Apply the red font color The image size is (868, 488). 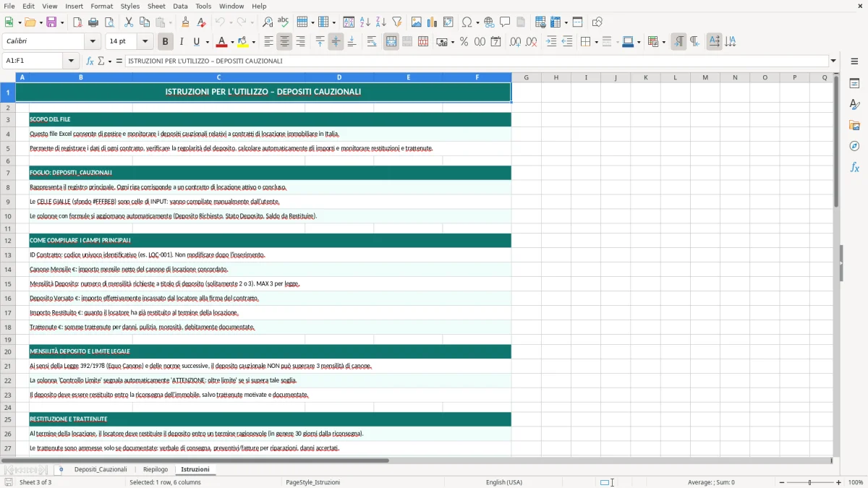pos(222,42)
